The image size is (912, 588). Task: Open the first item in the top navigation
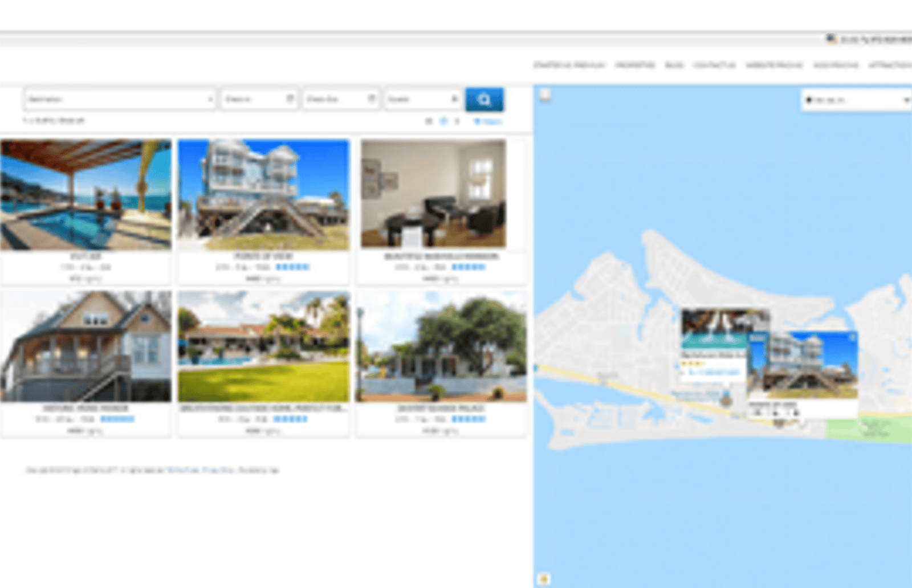569,65
